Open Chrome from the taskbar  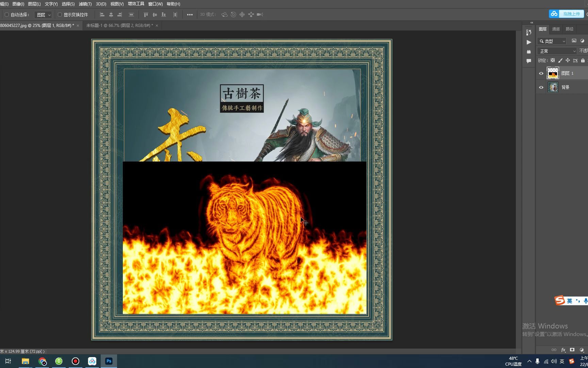click(42, 361)
